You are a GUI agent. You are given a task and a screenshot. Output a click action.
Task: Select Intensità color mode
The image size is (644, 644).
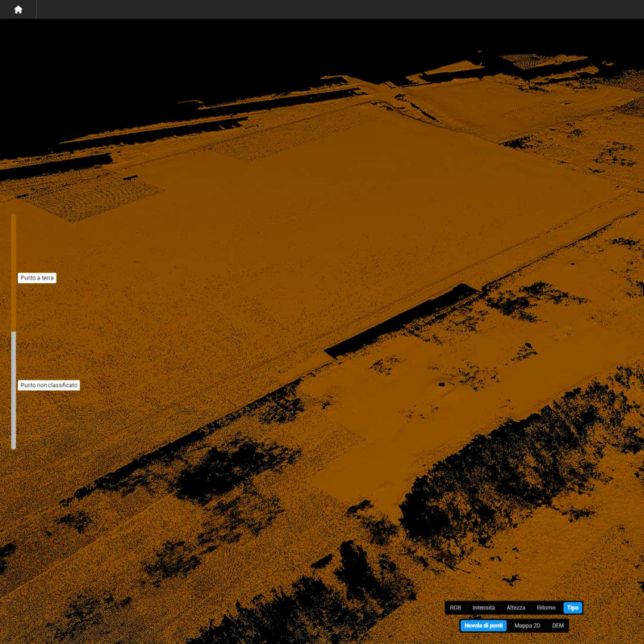[484, 608]
